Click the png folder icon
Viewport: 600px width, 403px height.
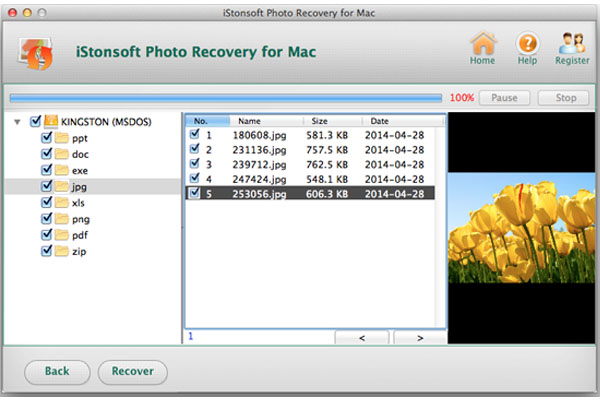[62, 219]
